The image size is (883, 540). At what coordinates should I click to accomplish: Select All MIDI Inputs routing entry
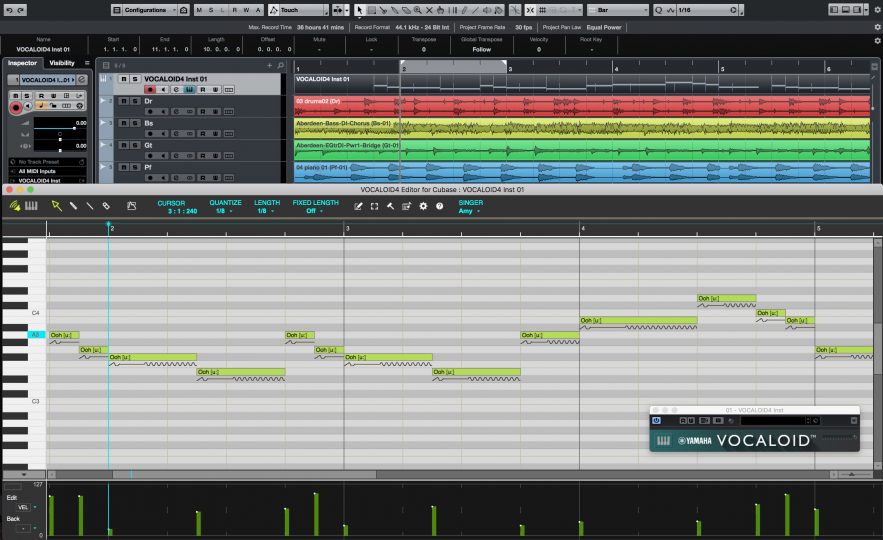pos(47,171)
